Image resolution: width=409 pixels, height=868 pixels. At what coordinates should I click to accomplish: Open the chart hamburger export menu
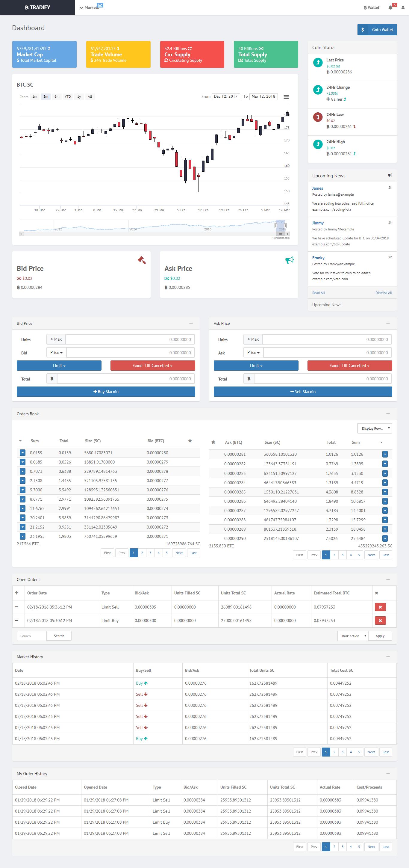pos(286,97)
